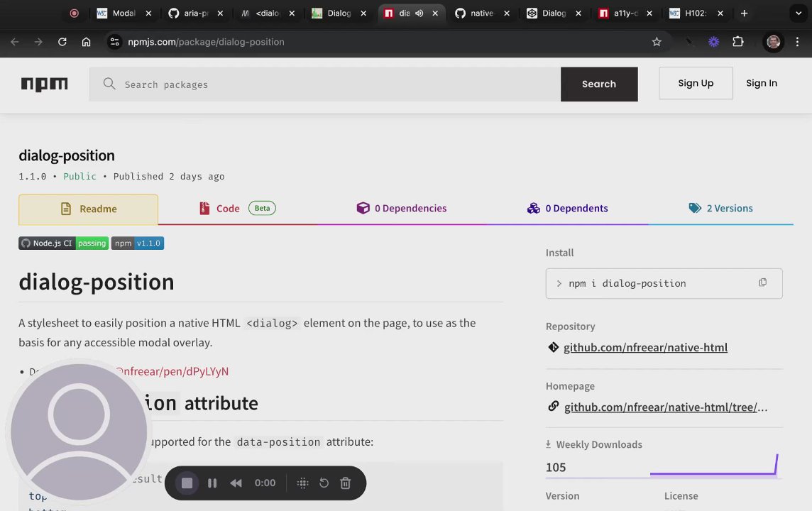This screenshot has width=812, height=511.
Task: Click the Sign Up button
Action: coord(696,83)
